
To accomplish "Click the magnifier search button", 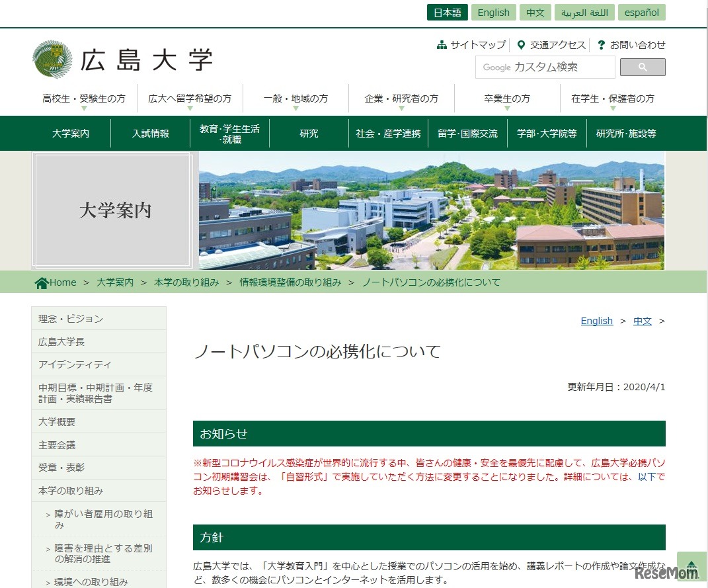I will click(x=642, y=67).
